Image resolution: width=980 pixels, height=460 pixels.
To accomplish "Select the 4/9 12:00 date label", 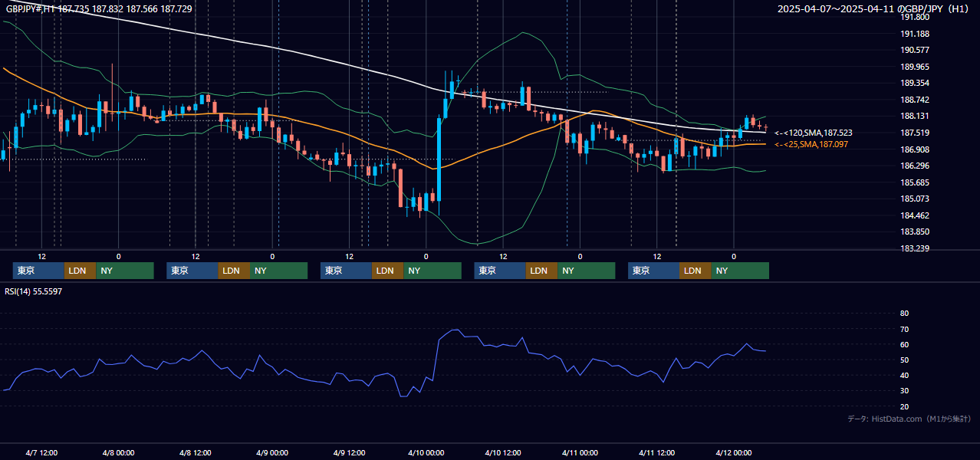I will tap(349, 452).
